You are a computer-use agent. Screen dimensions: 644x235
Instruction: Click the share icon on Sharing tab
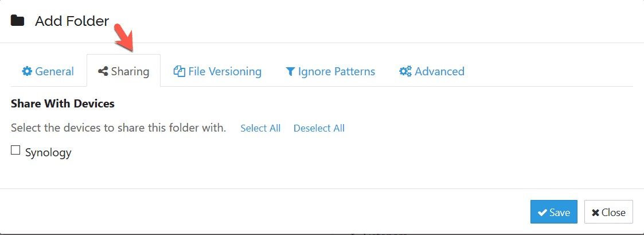103,72
